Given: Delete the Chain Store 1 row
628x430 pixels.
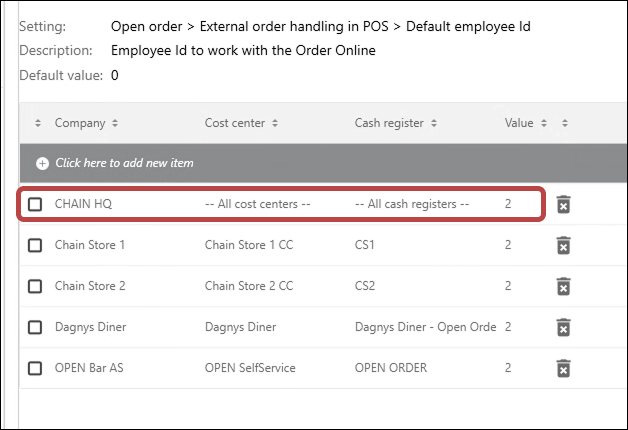Looking at the screenshot, I should click(564, 245).
